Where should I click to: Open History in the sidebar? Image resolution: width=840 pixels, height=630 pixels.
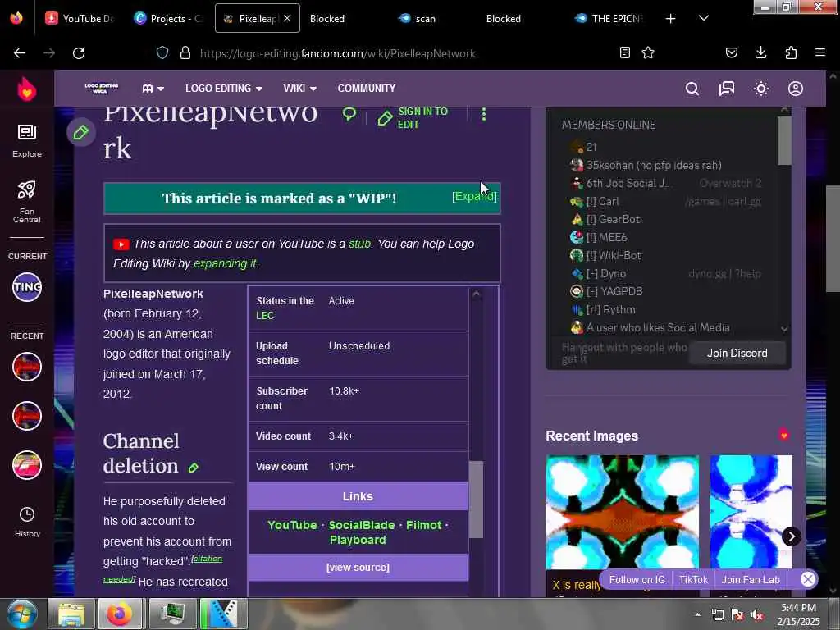click(x=27, y=522)
